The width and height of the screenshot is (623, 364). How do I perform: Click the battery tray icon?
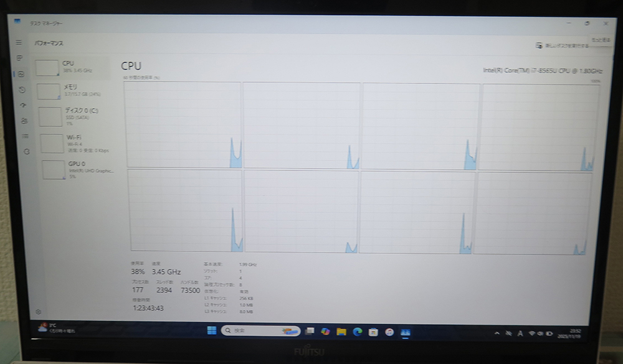click(549, 334)
